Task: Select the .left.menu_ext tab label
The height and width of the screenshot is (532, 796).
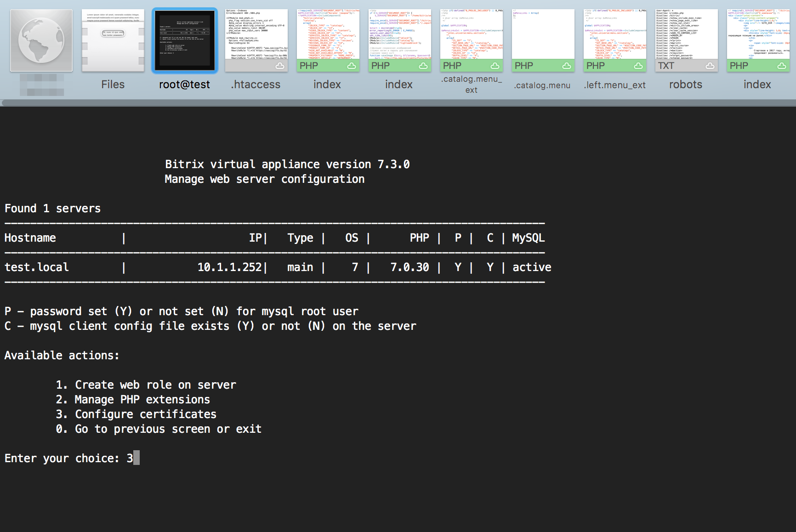Action: (x=614, y=85)
